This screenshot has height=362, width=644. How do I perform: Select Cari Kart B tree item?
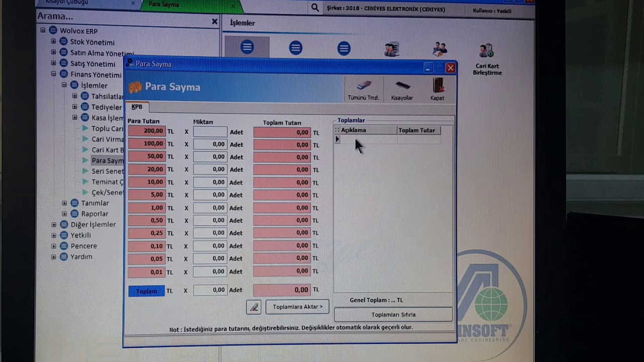pos(107,150)
